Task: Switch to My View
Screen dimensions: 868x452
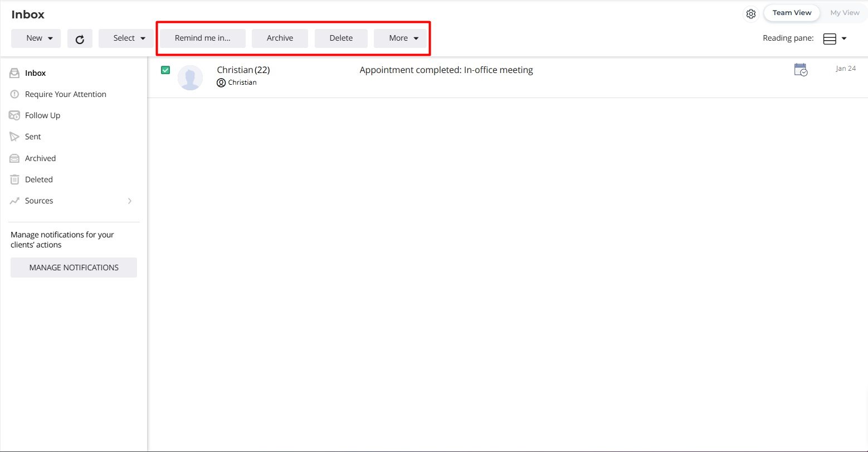Action: pos(845,13)
